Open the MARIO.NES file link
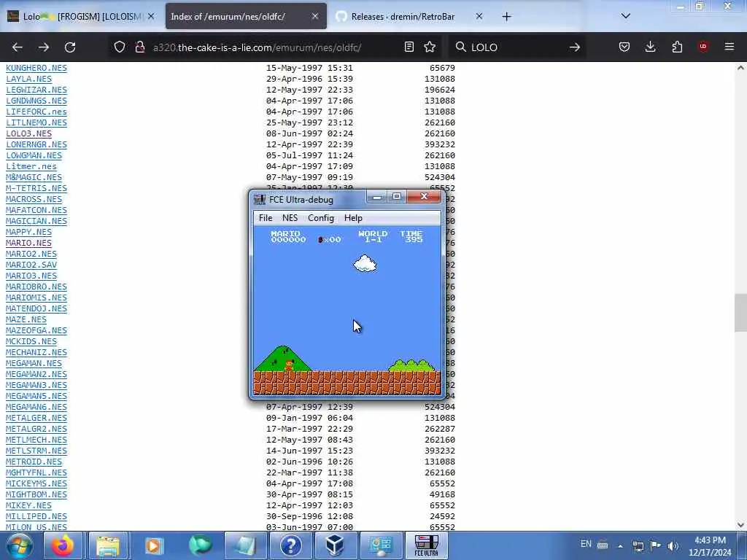747x560 pixels. (28, 243)
